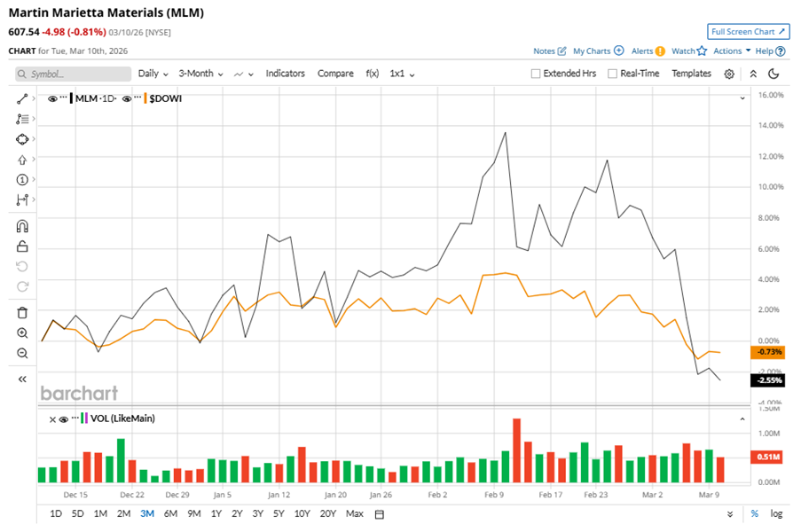This screenshot has height=532, width=801.
Task: Click the lock drawings icon
Action: pyautogui.click(x=22, y=246)
